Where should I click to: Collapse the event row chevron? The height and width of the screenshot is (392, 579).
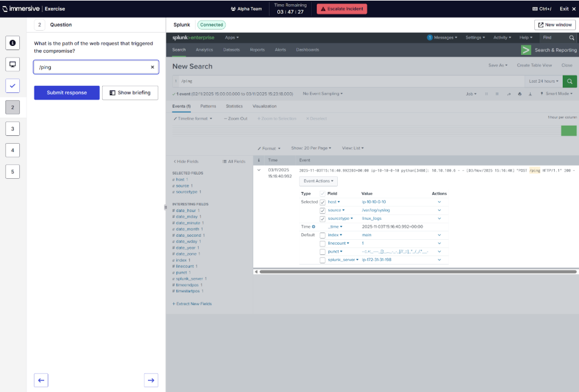tap(259, 170)
